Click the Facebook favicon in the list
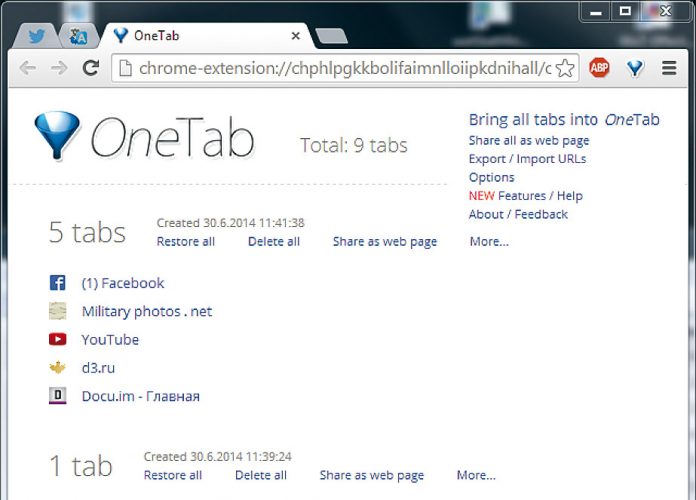 58,283
